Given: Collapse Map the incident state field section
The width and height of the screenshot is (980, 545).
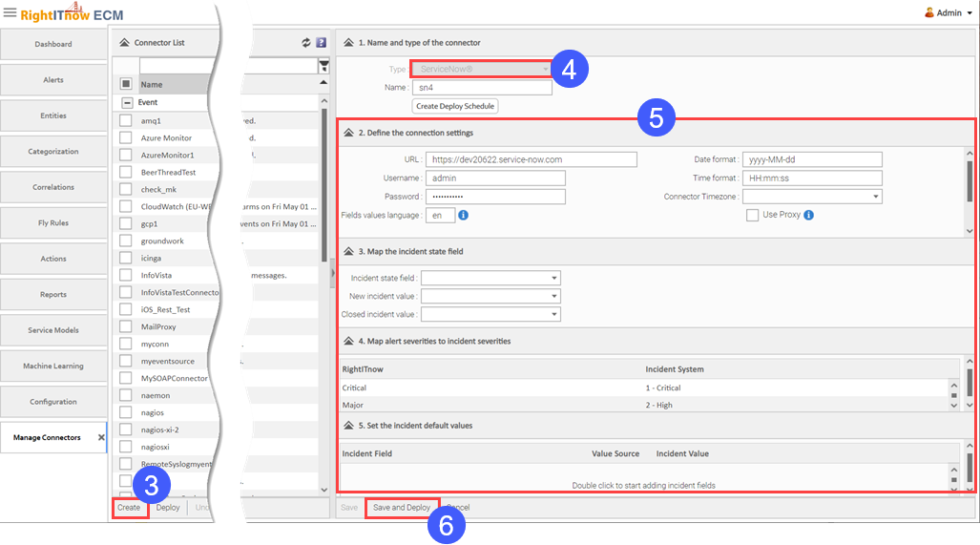Looking at the screenshot, I should pos(348,251).
